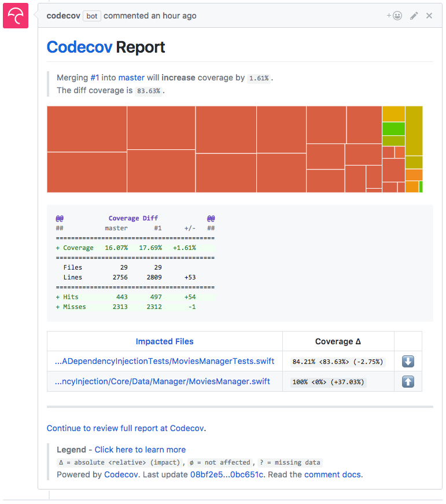This screenshot has height=504, width=446.
Task: Edit the comment with the pencil icon
Action: 414,16
